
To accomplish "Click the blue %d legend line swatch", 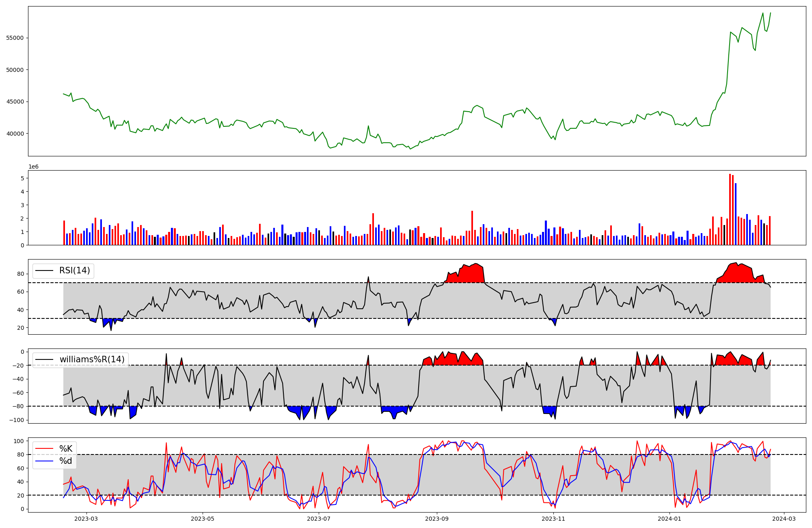I will coord(45,461).
